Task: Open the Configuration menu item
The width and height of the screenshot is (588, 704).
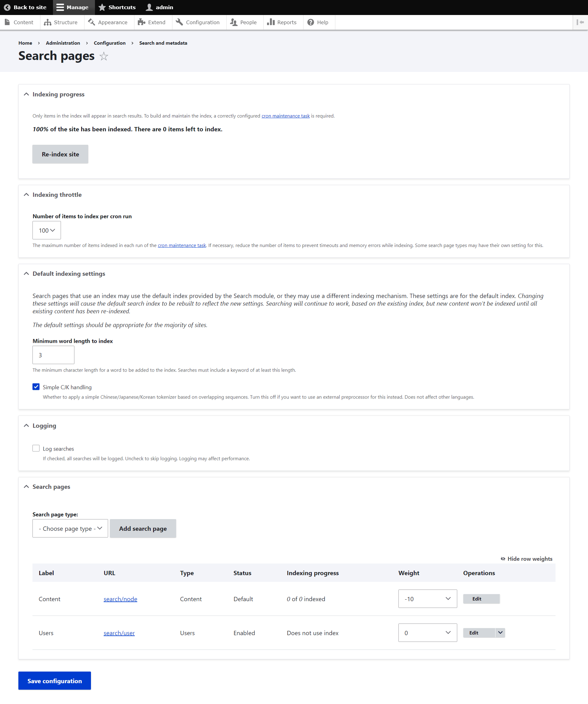Action: (198, 22)
